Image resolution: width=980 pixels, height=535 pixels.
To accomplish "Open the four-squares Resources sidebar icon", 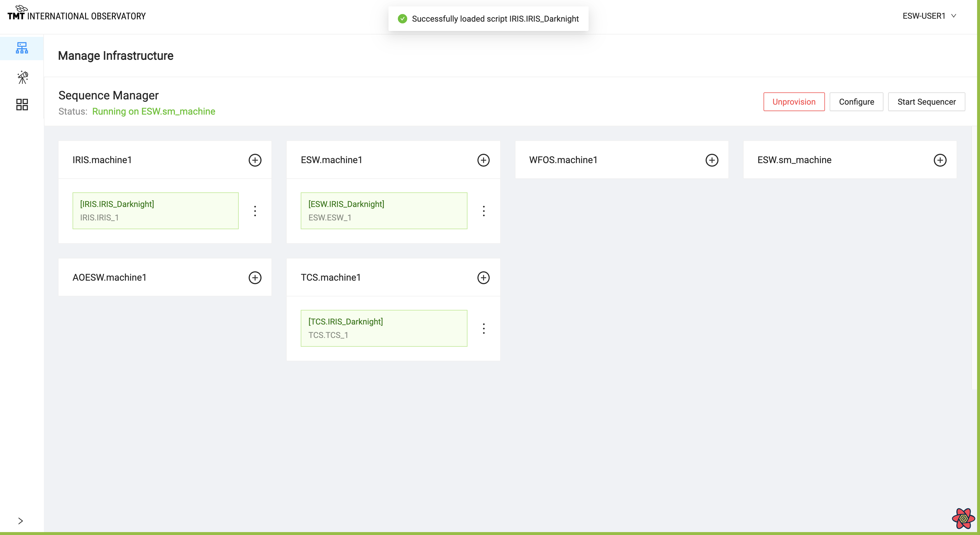I will pos(22,105).
